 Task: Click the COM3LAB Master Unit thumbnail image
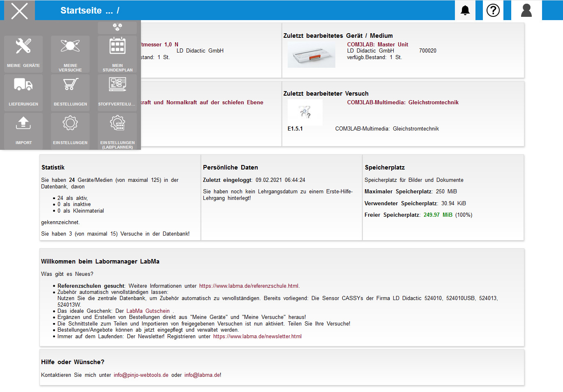coord(311,55)
